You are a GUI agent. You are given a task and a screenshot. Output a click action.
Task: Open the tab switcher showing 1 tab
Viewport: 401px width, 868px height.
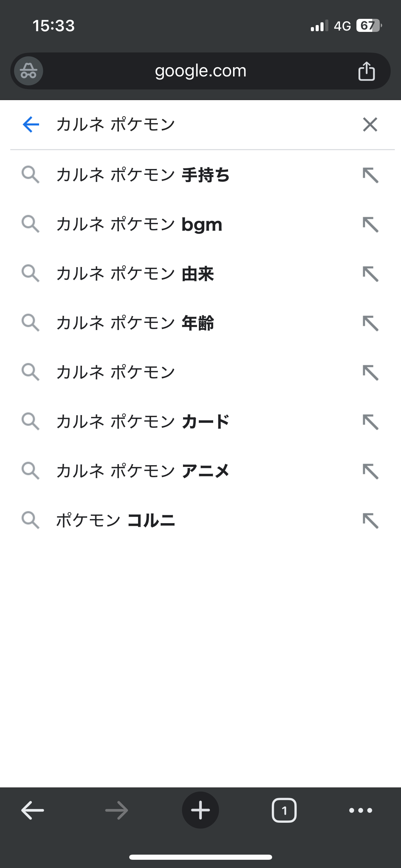284,810
